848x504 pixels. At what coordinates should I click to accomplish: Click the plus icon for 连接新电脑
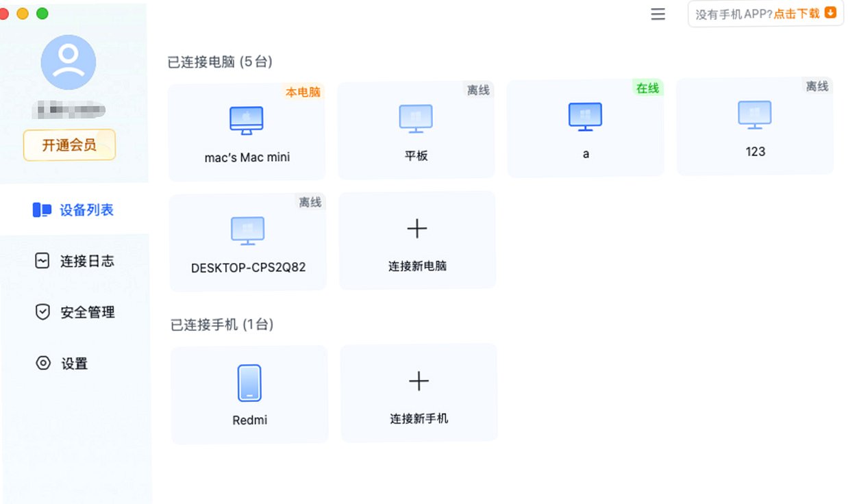[417, 229]
